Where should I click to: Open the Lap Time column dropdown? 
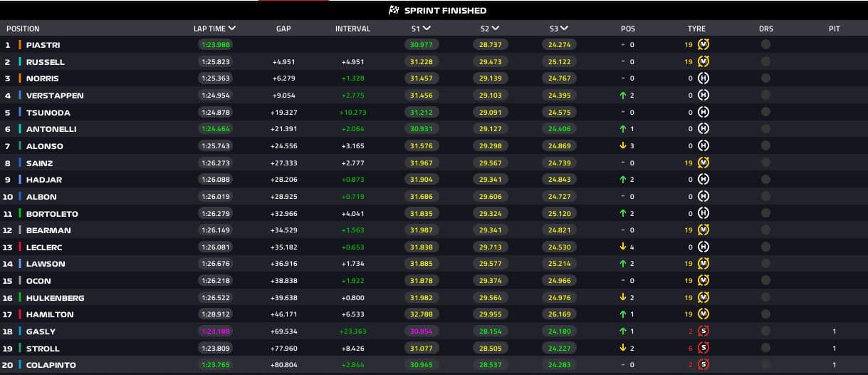coord(232,29)
